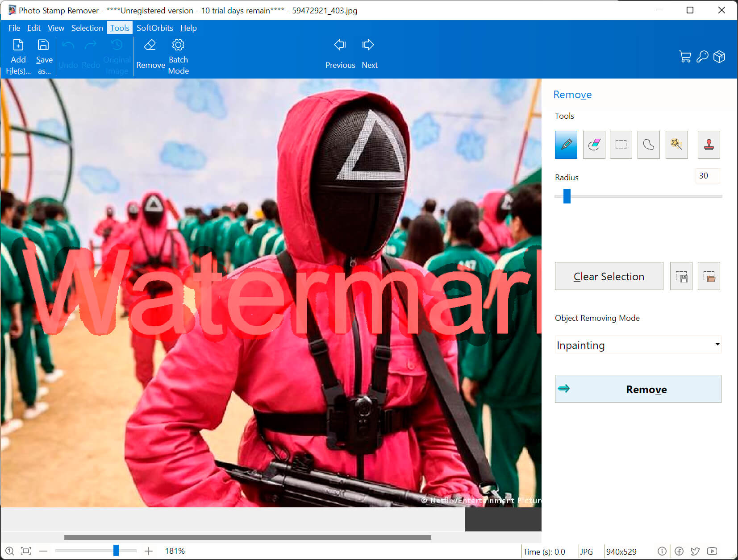Click the horizontal image scrollbar
Image resolution: width=738 pixels, height=560 pixels.
(x=247, y=537)
